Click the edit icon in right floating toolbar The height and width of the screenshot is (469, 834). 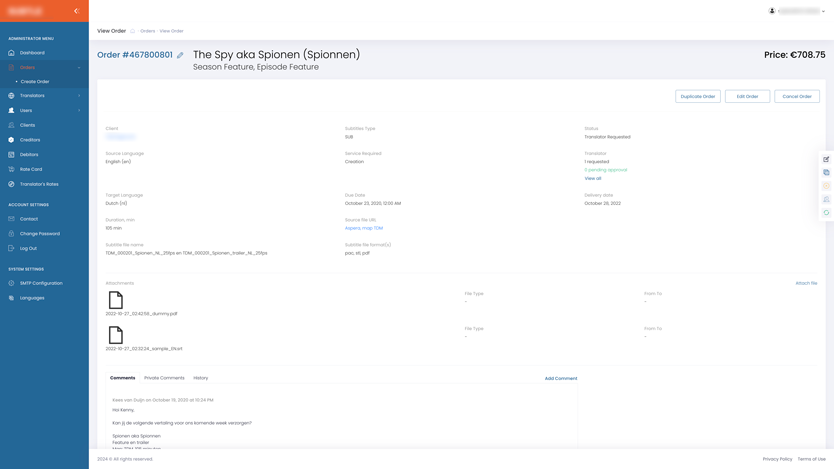pos(826,159)
